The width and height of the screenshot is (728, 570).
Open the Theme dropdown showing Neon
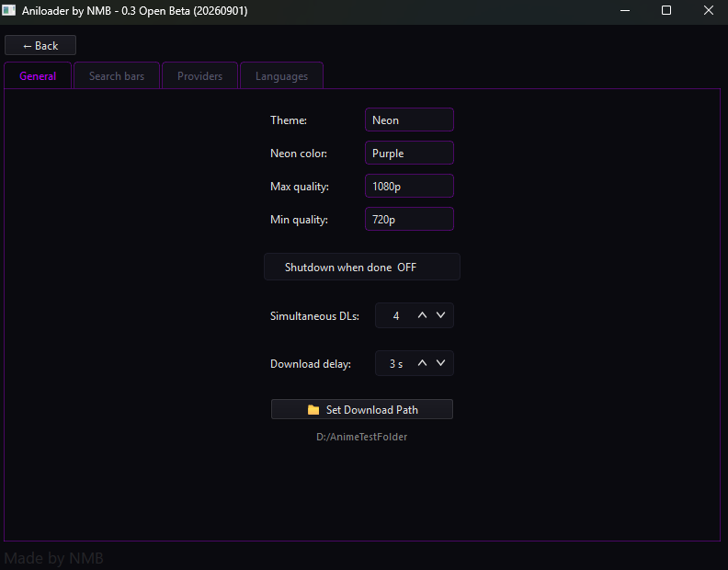pyautogui.click(x=409, y=120)
